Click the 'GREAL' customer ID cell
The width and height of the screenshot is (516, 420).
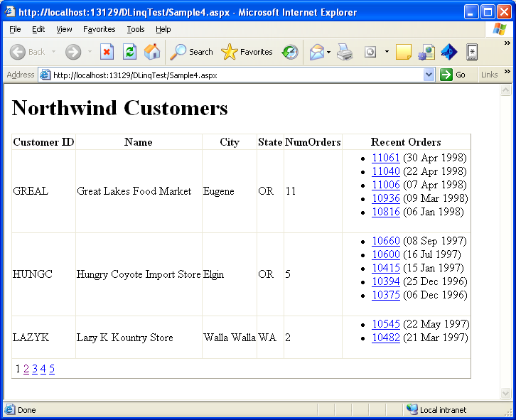click(x=44, y=191)
